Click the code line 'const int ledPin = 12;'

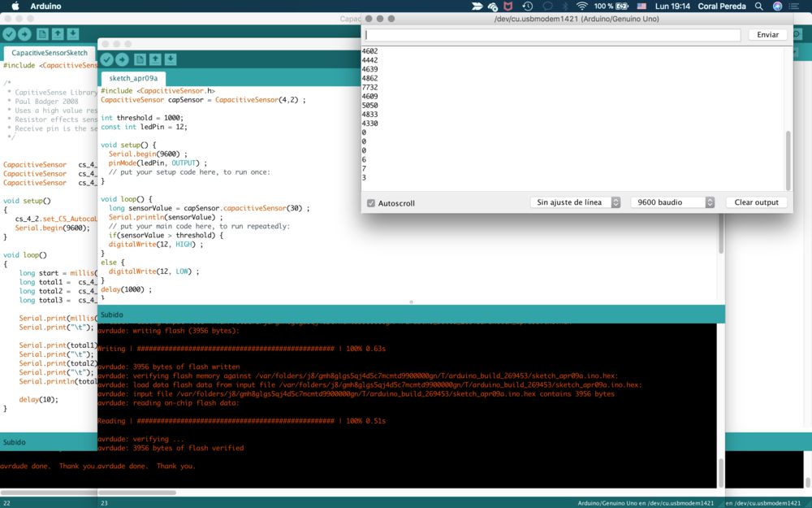point(144,127)
